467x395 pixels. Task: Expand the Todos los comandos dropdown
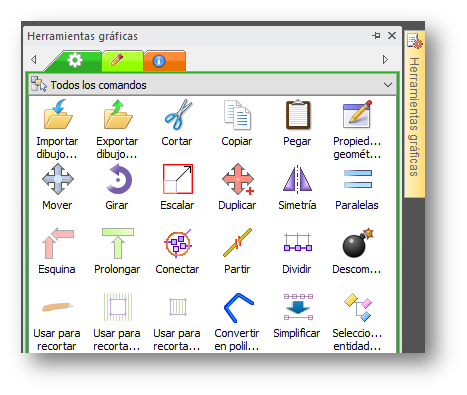click(388, 85)
